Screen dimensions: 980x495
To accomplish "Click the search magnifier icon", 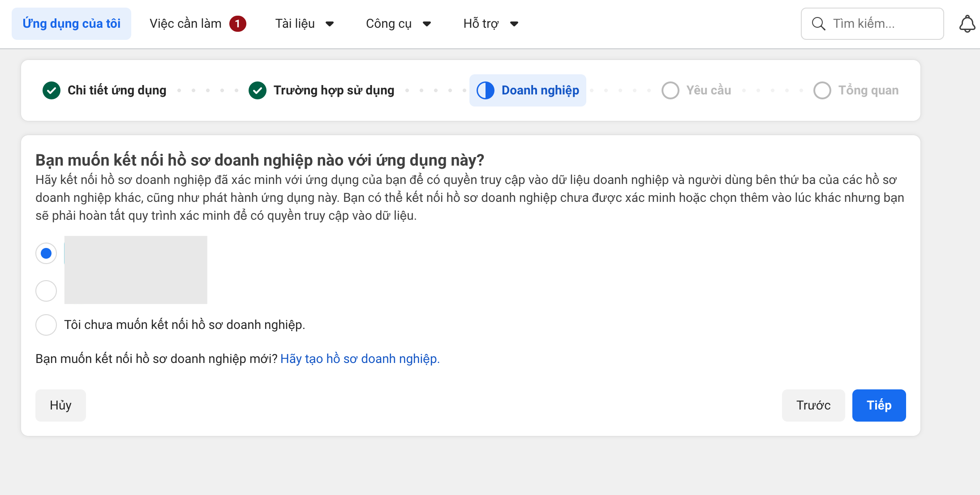I will [x=818, y=24].
